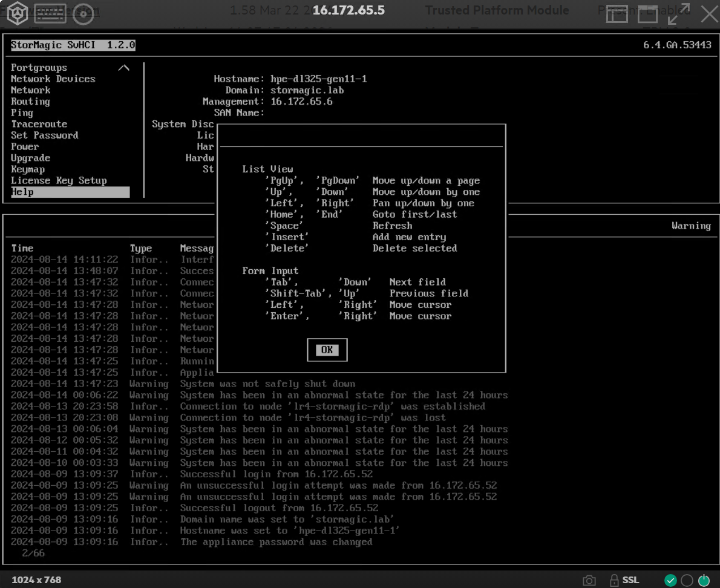720x588 pixels.
Task: Select log entry at 2024-08-10 00:03:33
Action: 260,463
